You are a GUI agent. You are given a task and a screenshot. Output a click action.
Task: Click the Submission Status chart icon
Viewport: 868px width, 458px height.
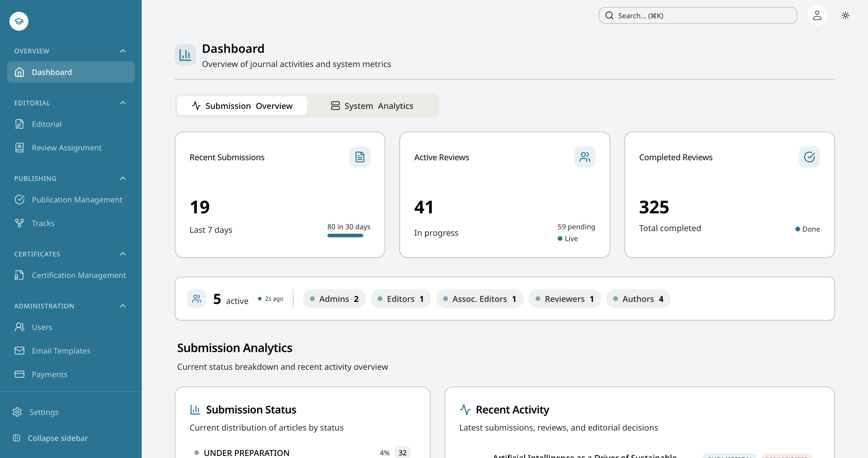pos(195,410)
